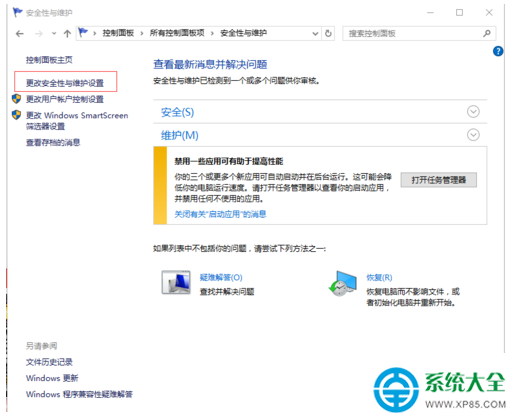The image size is (508, 415).
Task: Collapse the 维护(M) section chevron
Action: pyautogui.click(x=473, y=135)
